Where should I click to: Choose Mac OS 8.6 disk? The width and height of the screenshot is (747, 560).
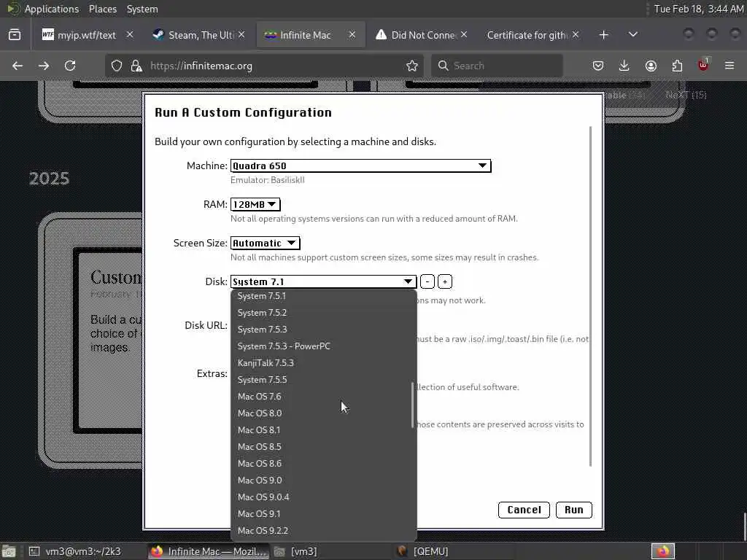click(x=323, y=463)
